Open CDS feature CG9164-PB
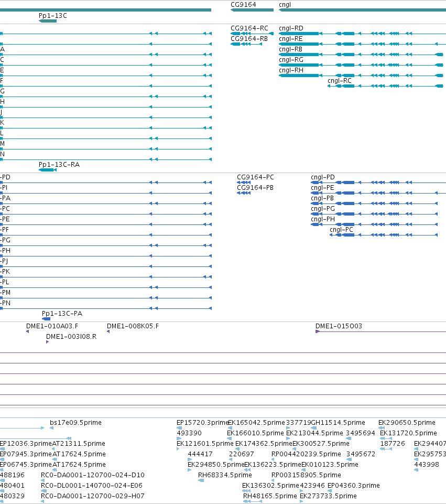This screenshot has width=446, height=504. point(255,187)
